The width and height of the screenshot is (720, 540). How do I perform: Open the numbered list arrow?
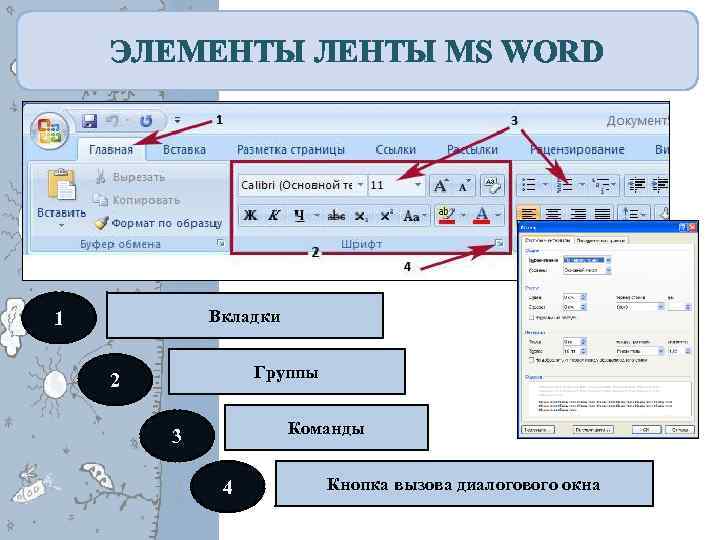point(581,185)
